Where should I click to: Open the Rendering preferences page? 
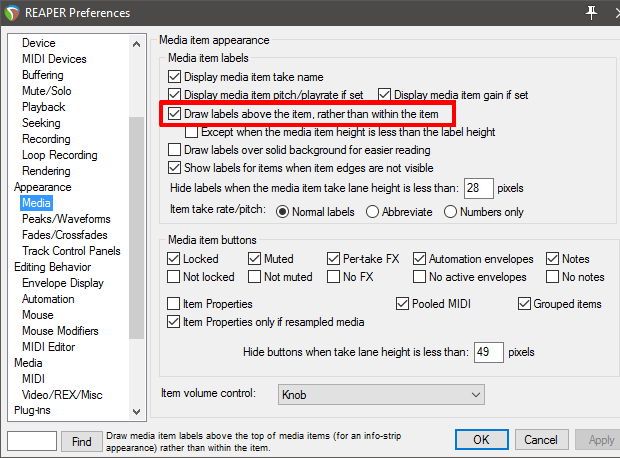coord(46,171)
